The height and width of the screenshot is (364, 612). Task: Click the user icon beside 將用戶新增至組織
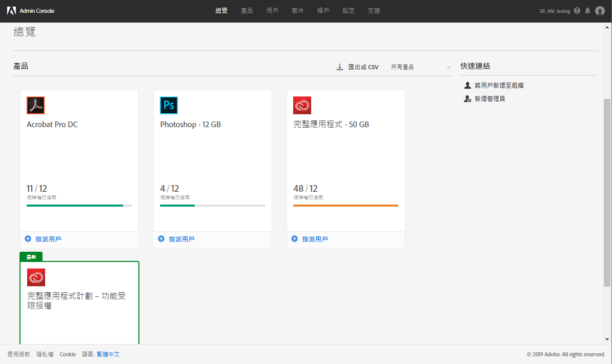pyautogui.click(x=467, y=85)
